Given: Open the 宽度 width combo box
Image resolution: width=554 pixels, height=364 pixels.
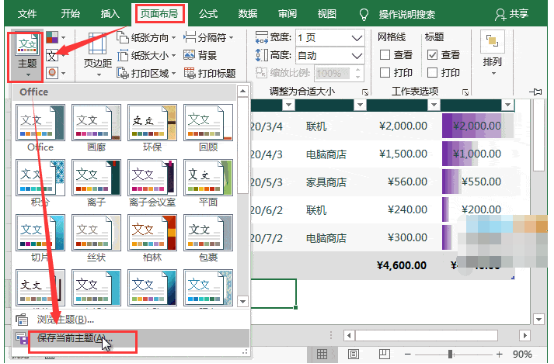Looking at the screenshot, I should (x=330, y=37).
